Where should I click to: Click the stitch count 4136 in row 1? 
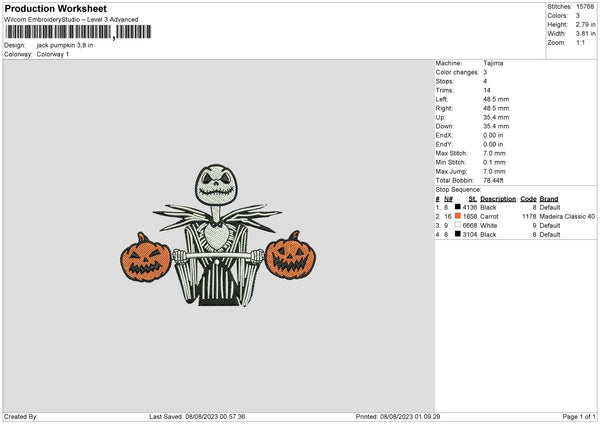[x=470, y=208]
